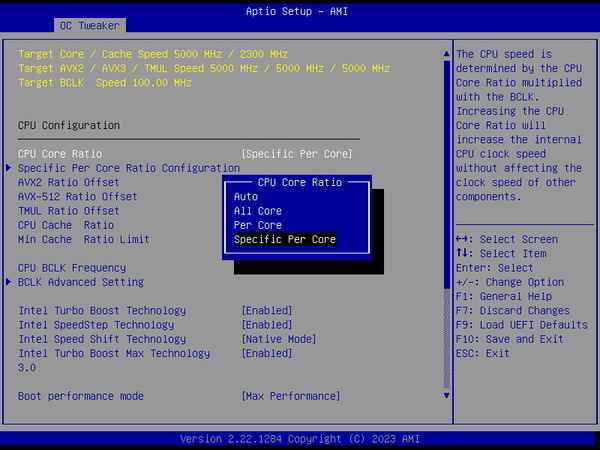Screen dimensions: 600x450
Task: Click the Aptio Setup - AMI title
Action: point(297,11)
